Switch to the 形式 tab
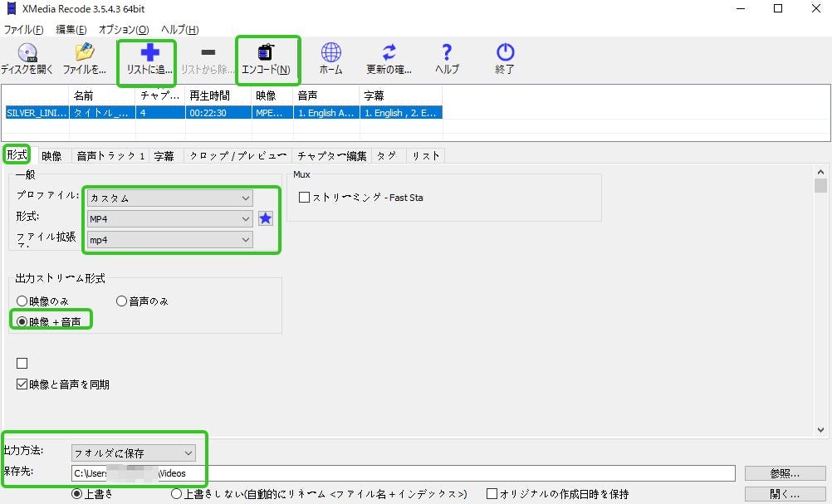 (x=17, y=155)
